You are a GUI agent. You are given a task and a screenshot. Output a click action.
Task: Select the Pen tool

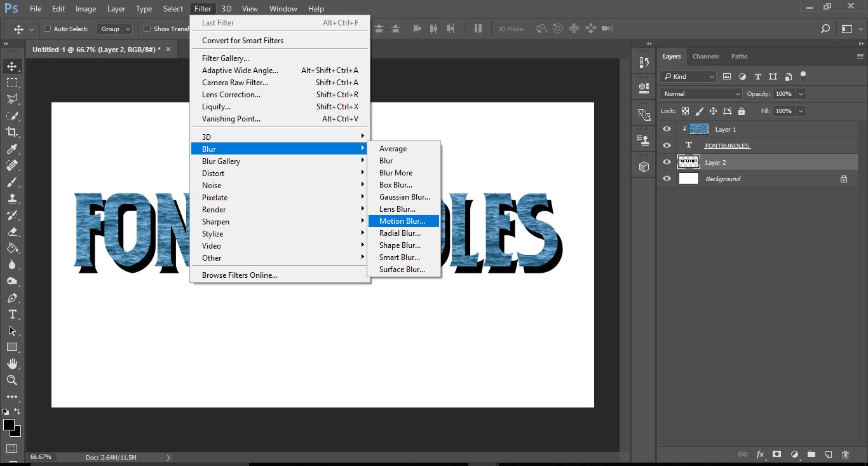pos(12,298)
